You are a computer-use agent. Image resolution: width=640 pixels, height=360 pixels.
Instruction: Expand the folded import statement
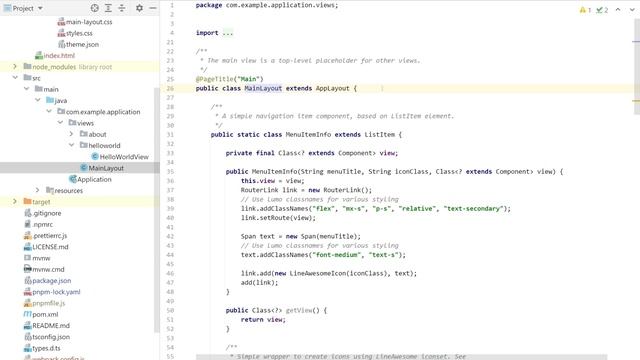click(x=228, y=33)
